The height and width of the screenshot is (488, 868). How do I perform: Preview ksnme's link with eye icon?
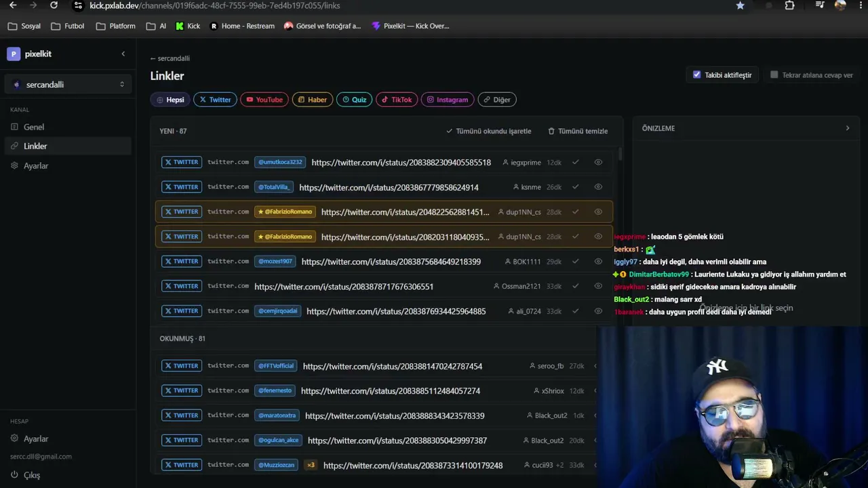coord(598,186)
